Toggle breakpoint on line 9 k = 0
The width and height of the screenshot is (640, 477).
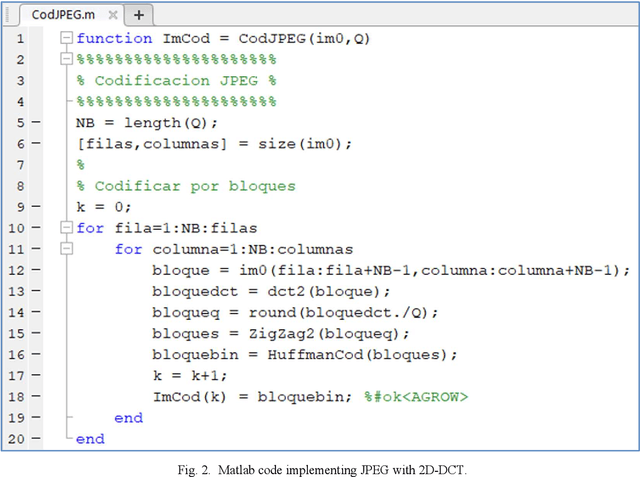(36, 207)
